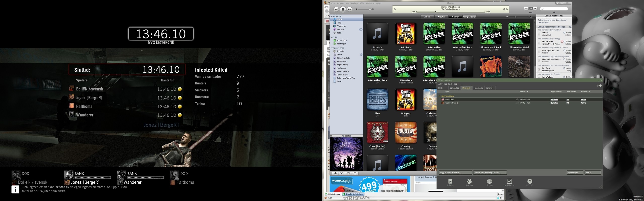Click Nu spelas panel collapse icon
The image size is (644, 201).
pos(331,136)
